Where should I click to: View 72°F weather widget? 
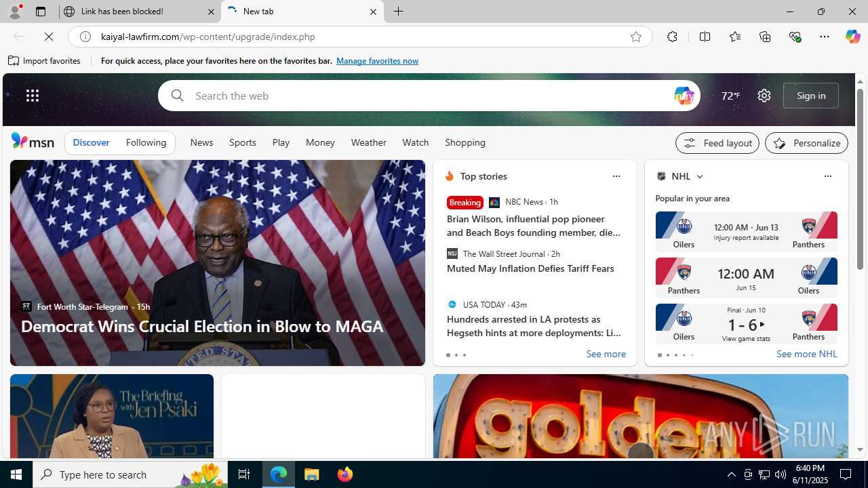(730, 96)
